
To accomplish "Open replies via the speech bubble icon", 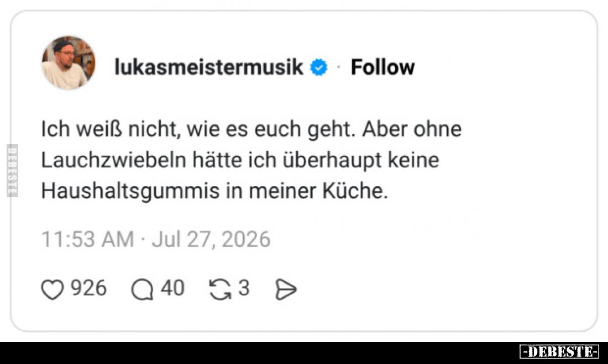I will [x=142, y=289].
